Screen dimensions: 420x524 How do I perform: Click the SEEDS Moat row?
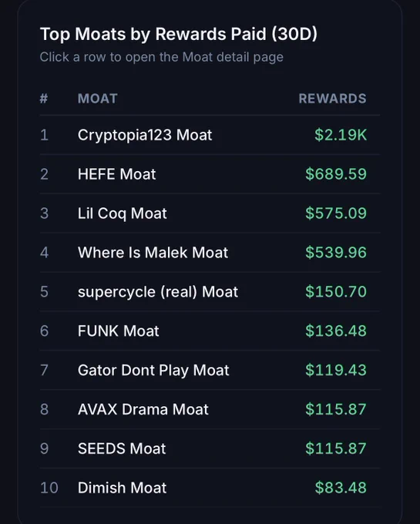pos(210,448)
